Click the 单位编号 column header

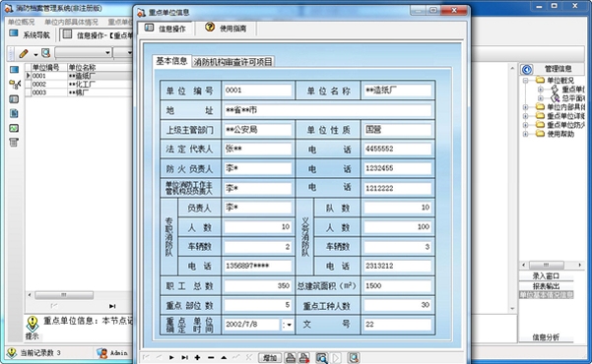click(48, 67)
